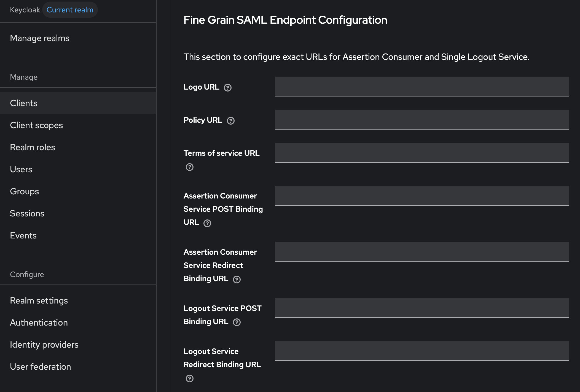The image size is (580, 392).
Task: Click into the Policy URL text field
Action: click(x=422, y=120)
